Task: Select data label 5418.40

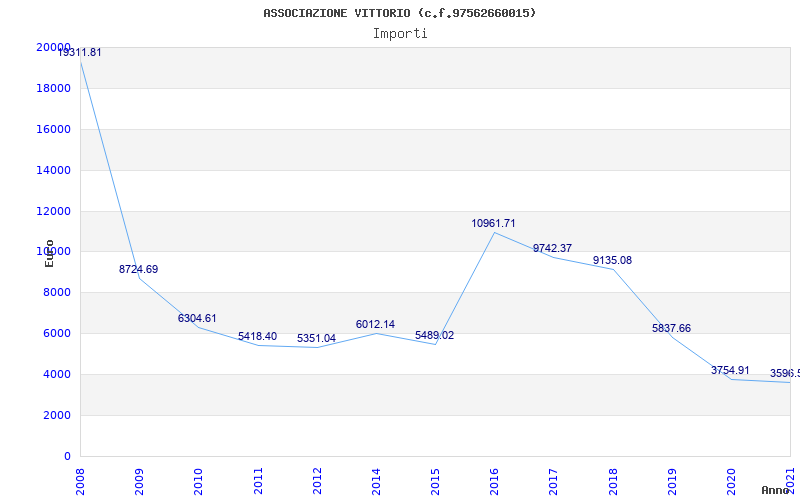Action: coord(257,336)
